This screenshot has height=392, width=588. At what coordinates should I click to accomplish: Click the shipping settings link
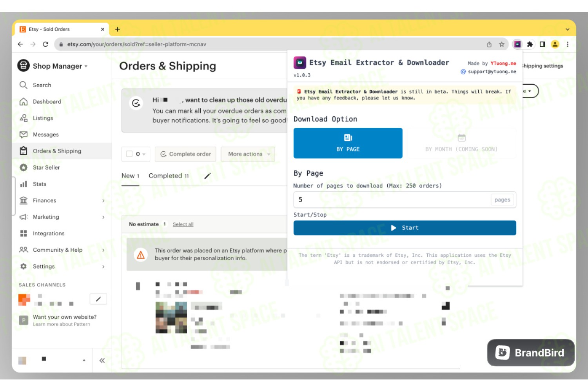click(x=543, y=66)
